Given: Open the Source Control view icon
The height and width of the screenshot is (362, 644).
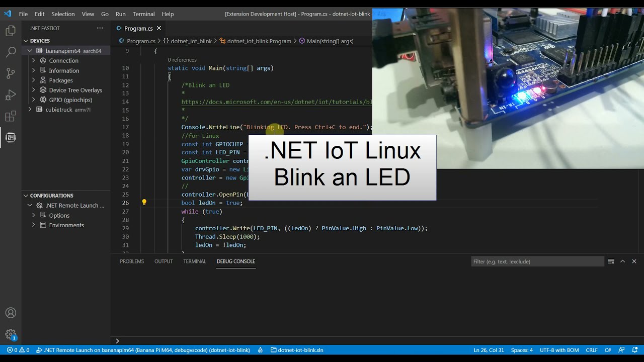Looking at the screenshot, I should point(11,73).
